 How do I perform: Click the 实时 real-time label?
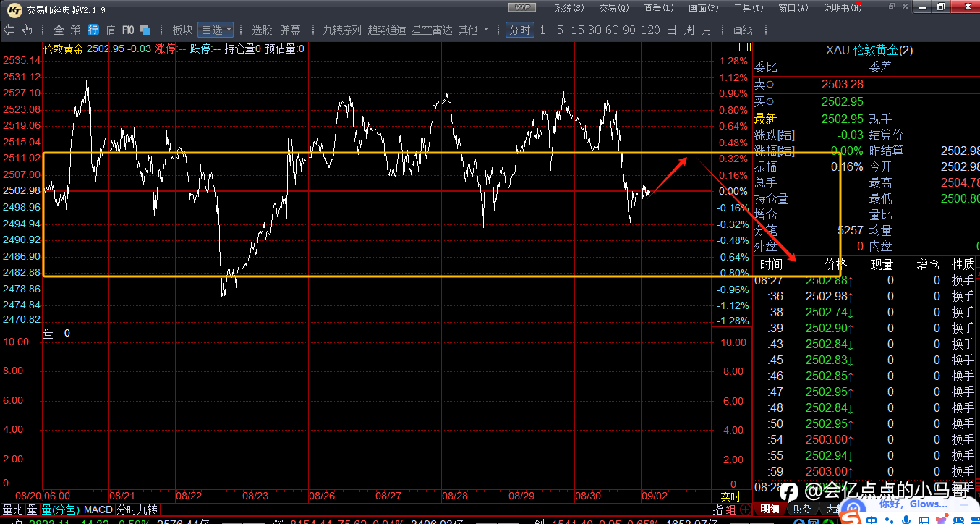[x=730, y=496]
